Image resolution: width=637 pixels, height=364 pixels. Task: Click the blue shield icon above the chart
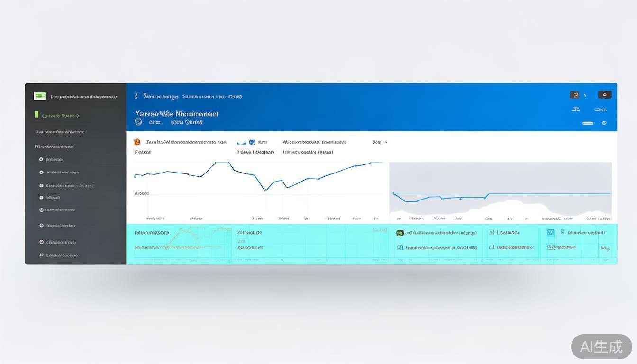[x=252, y=142]
